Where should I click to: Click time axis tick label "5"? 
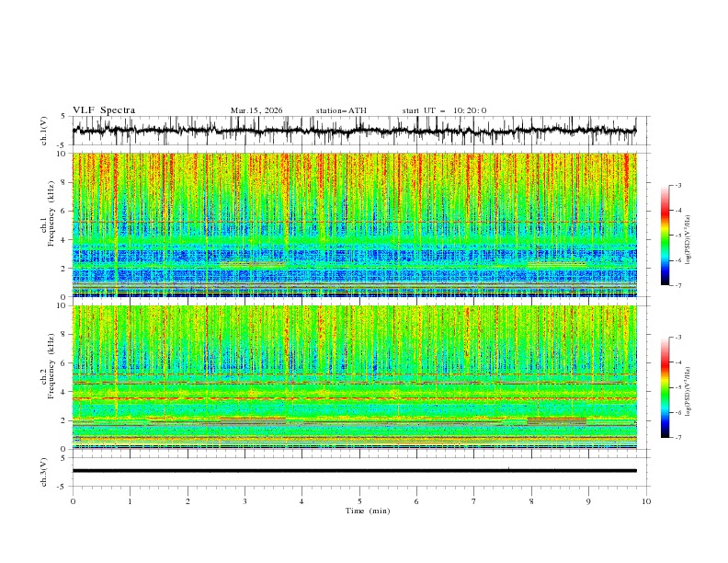point(359,501)
